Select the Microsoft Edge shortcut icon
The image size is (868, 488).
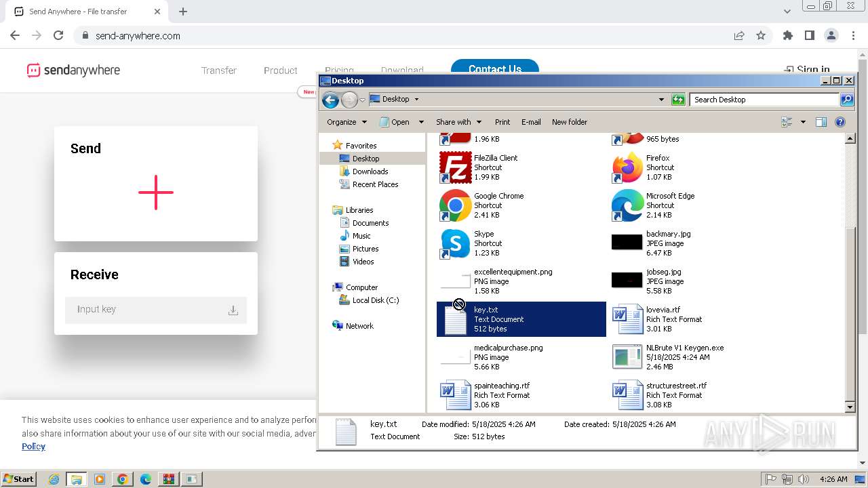point(627,205)
